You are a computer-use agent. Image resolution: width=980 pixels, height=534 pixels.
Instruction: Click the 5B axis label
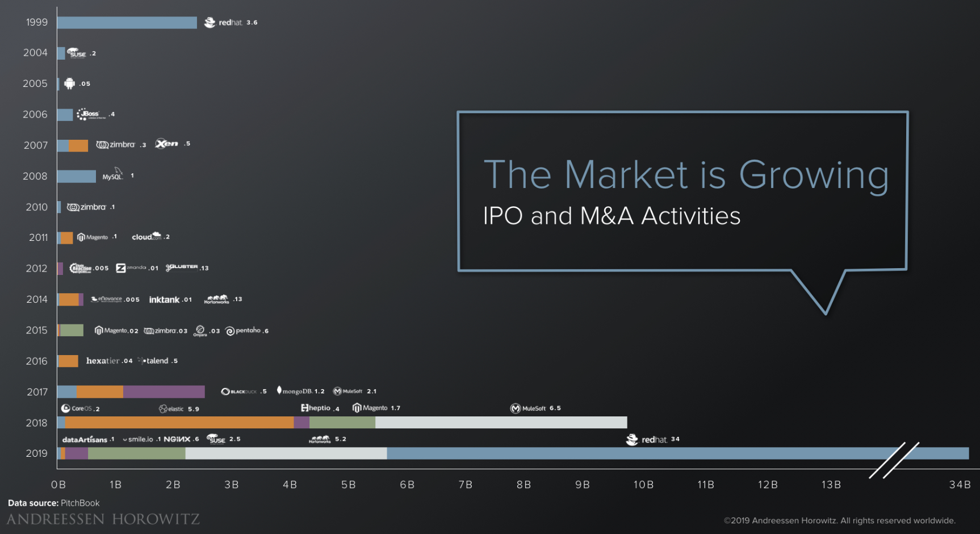[x=348, y=485]
